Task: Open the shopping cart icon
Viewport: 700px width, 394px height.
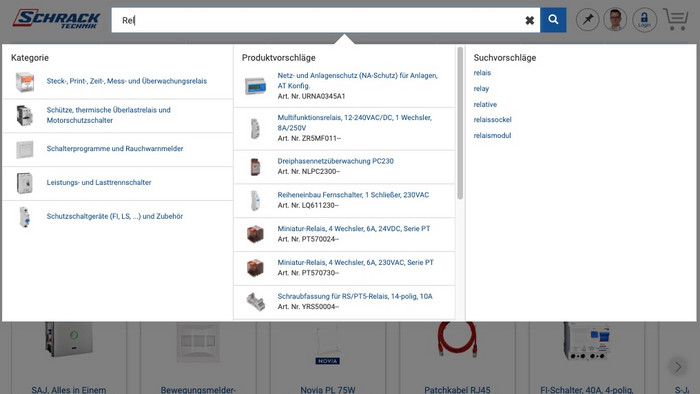Action: tap(675, 19)
